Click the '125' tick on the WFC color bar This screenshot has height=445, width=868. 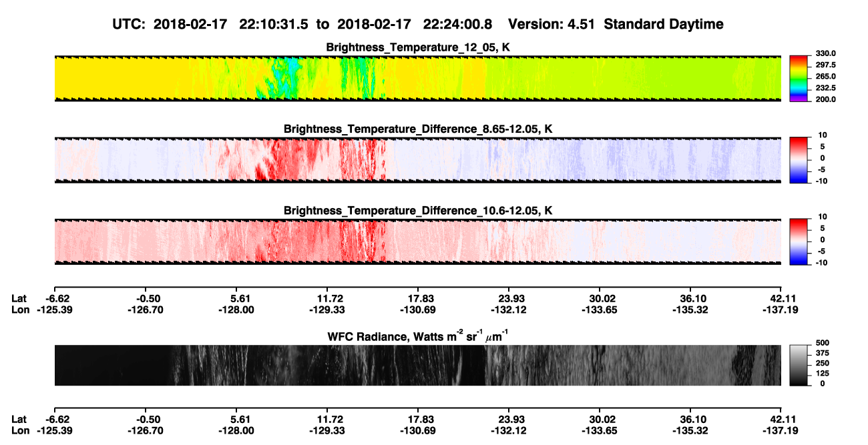(822, 374)
